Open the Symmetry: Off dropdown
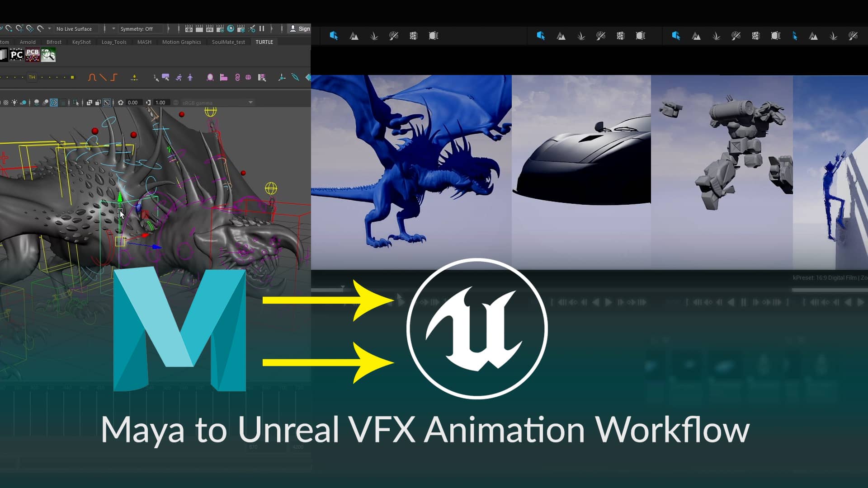Viewport: 868px width, 488px height. click(137, 29)
